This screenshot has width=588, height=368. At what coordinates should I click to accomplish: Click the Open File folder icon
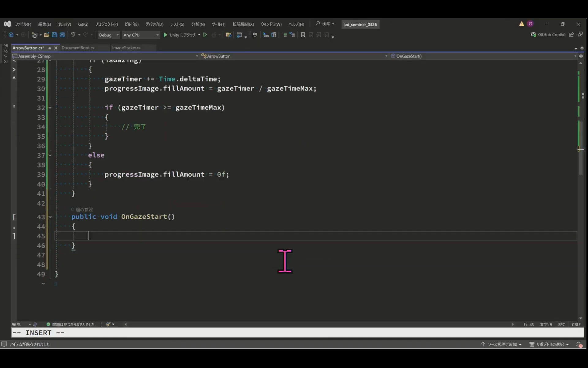(x=47, y=35)
